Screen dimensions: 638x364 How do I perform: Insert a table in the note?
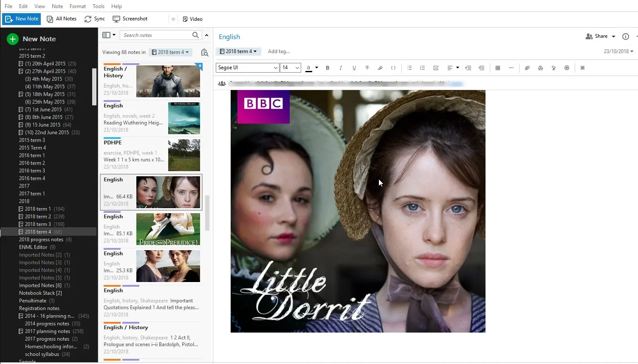498,68
